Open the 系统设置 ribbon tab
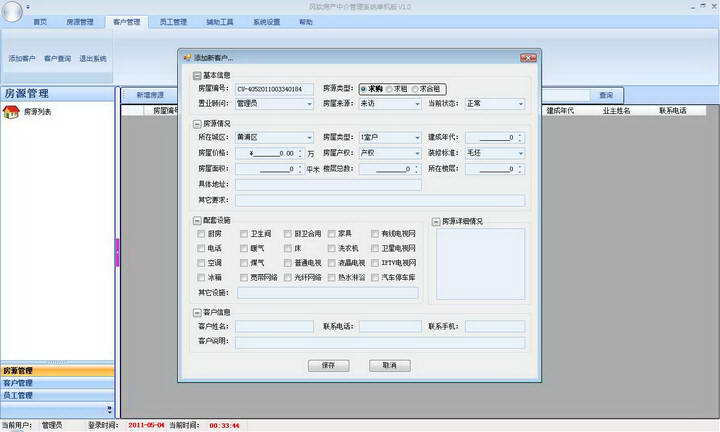 (266, 22)
